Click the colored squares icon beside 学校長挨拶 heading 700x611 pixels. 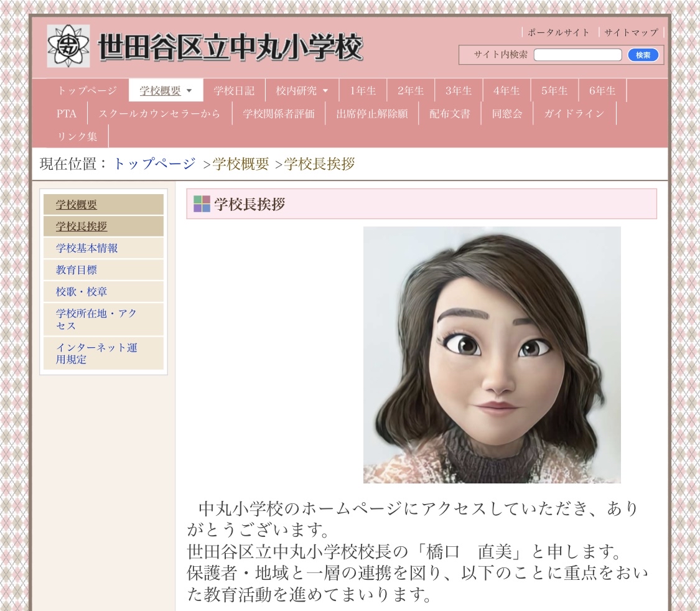coord(202,204)
